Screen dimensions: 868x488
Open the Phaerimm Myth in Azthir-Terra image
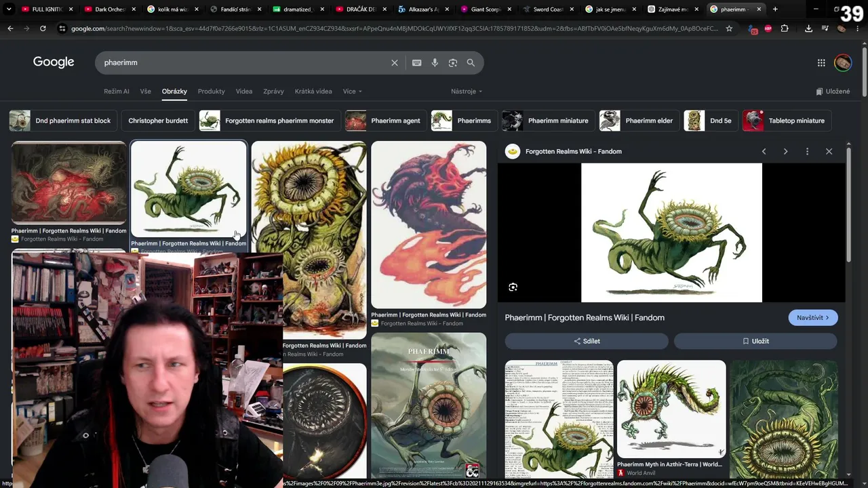[x=671, y=409]
